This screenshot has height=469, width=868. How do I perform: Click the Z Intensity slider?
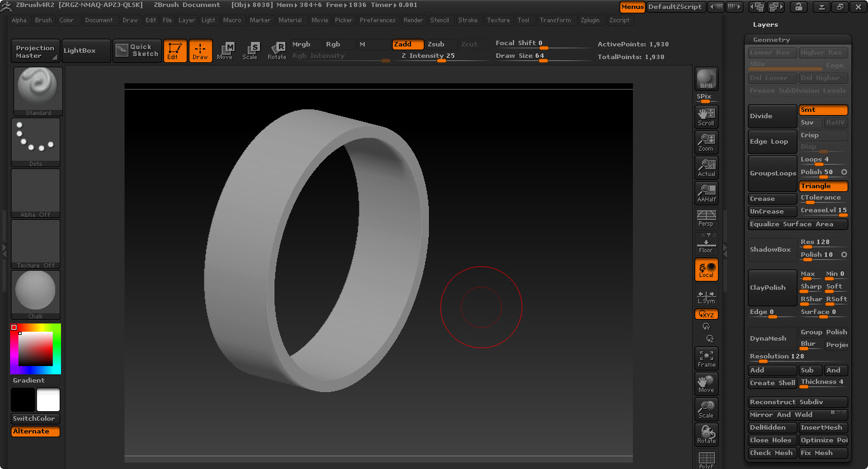click(x=428, y=56)
